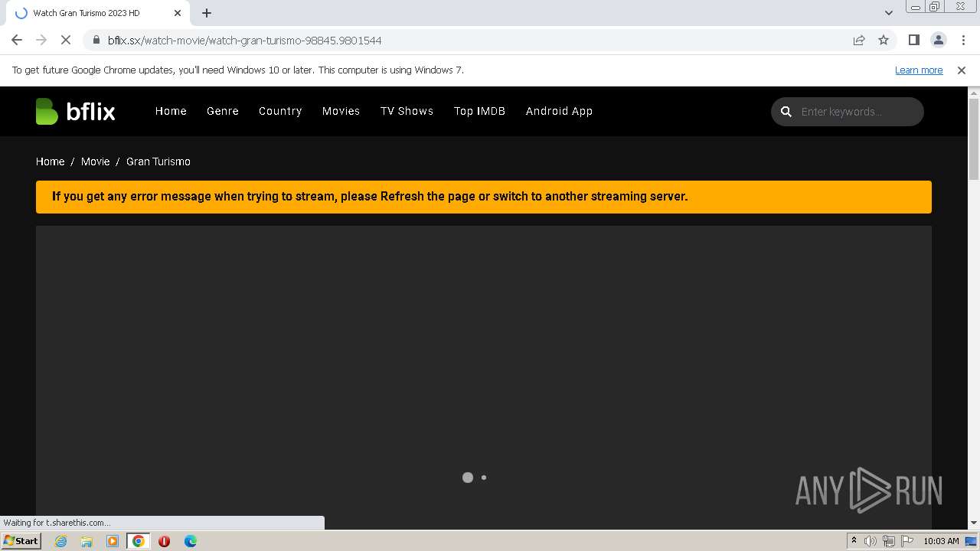Image resolution: width=980 pixels, height=551 pixels.
Task: Click the browser forward arrow
Action: click(x=41, y=40)
